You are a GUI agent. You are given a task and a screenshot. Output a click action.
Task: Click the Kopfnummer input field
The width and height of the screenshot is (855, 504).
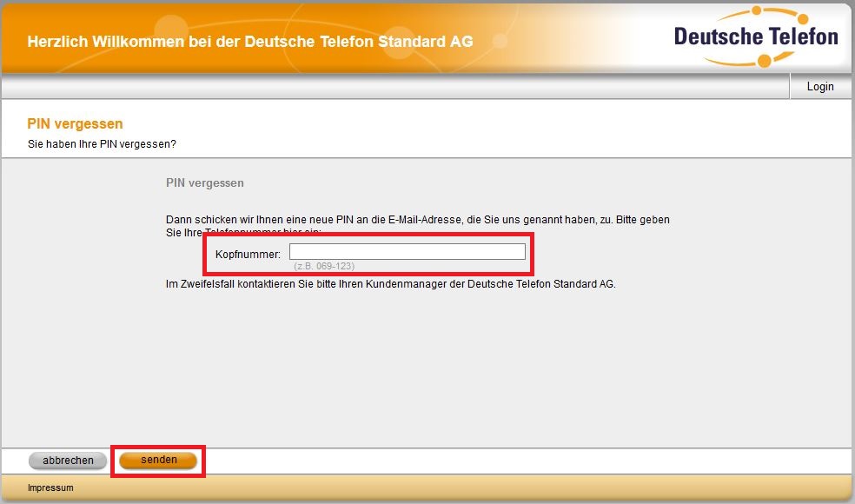click(x=408, y=251)
